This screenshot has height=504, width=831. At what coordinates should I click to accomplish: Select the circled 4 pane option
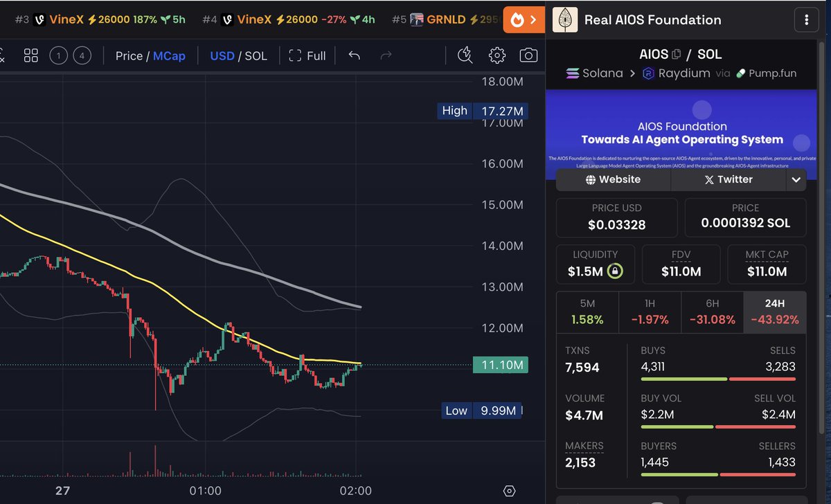(82, 55)
